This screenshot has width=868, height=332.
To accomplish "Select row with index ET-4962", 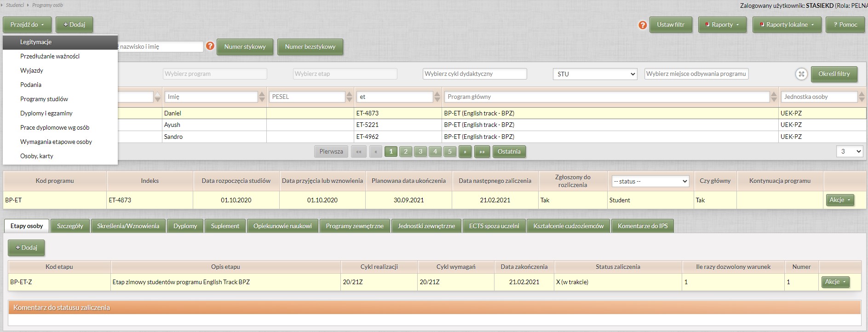I will click(434, 137).
